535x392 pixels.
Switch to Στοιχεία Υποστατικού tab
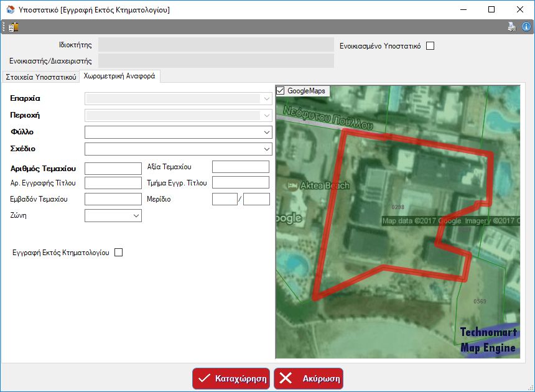click(x=40, y=77)
